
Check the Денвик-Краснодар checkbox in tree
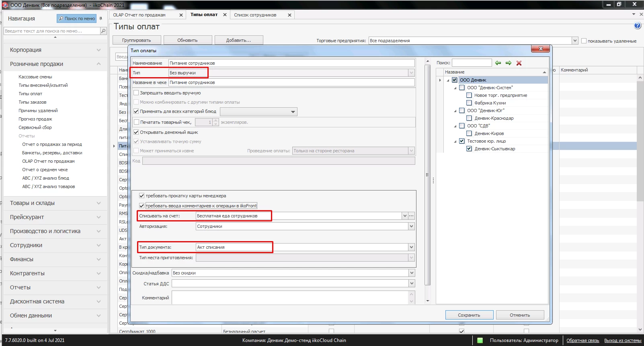click(469, 118)
